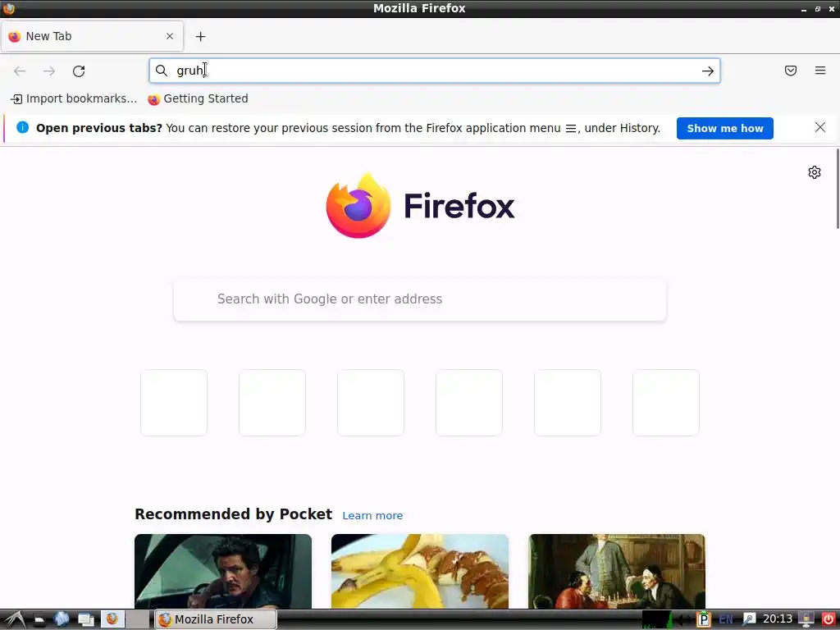The width and height of the screenshot is (840, 630).
Task: Click the info icon in notification bar
Action: tap(22, 127)
